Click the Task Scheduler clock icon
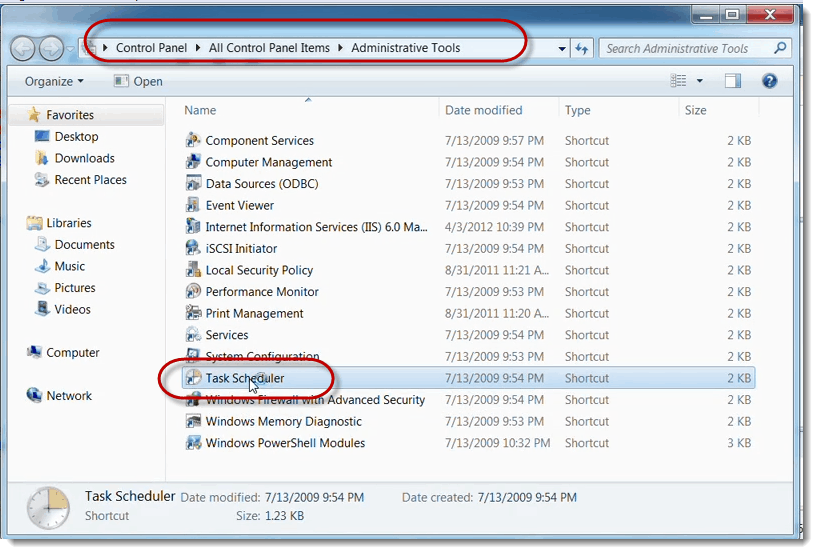Viewport: 818px width, 554px height. (194, 378)
